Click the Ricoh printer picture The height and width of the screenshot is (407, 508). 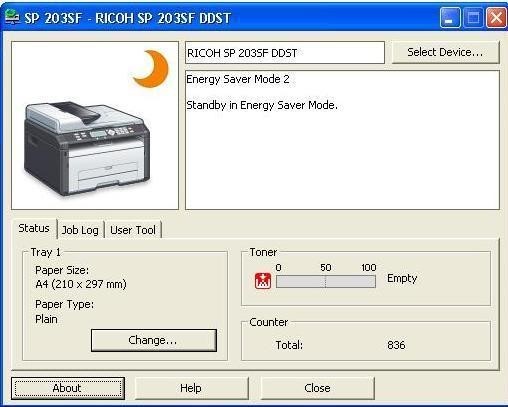coord(86,149)
